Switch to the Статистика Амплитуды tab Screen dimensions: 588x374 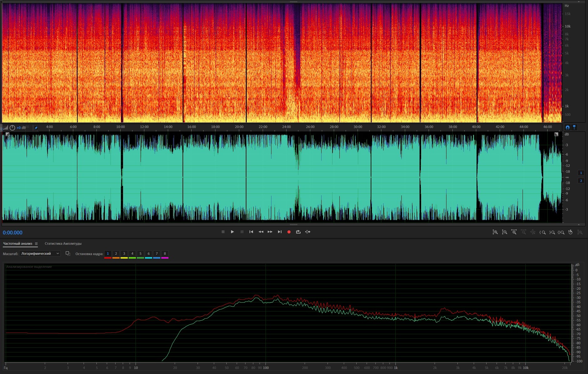click(x=63, y=243)
